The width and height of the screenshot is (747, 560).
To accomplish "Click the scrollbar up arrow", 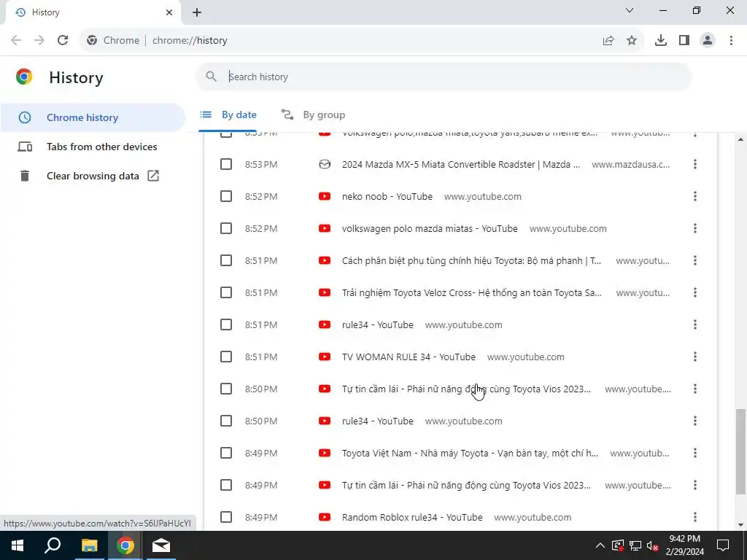I will pos(740,139).
